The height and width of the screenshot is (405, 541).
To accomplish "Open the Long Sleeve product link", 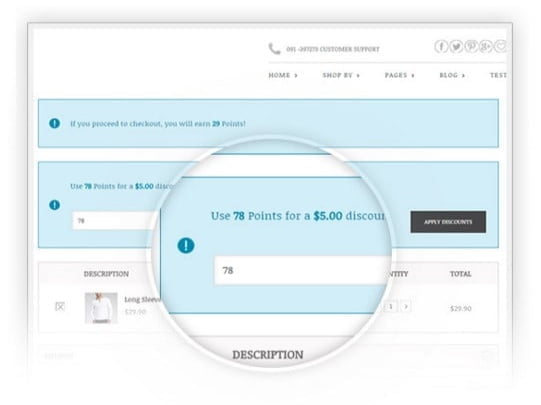I will 142,299.
